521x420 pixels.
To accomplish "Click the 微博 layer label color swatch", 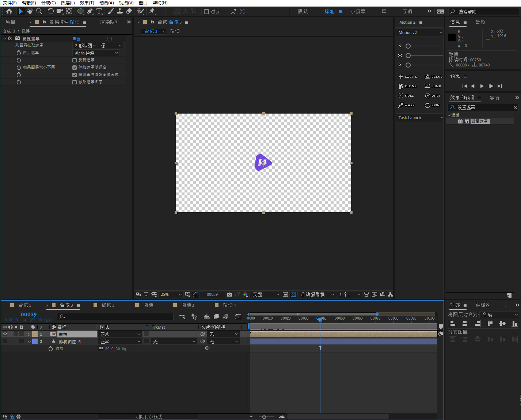I will click(x=35, y=334).
